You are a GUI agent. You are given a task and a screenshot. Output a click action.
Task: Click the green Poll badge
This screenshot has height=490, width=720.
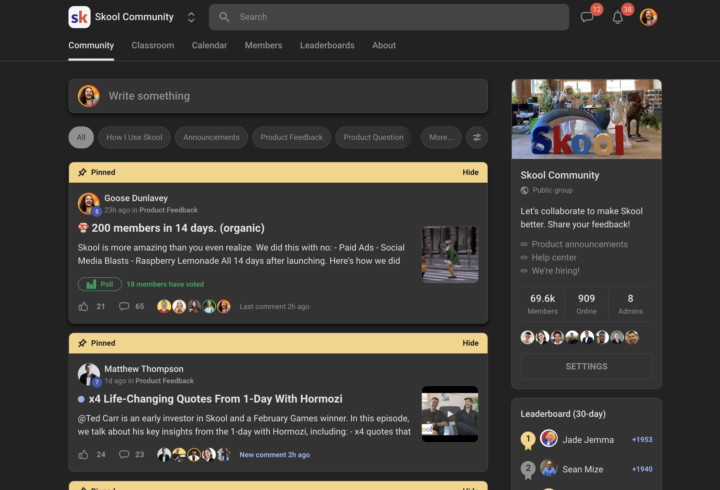pos(100,284)
